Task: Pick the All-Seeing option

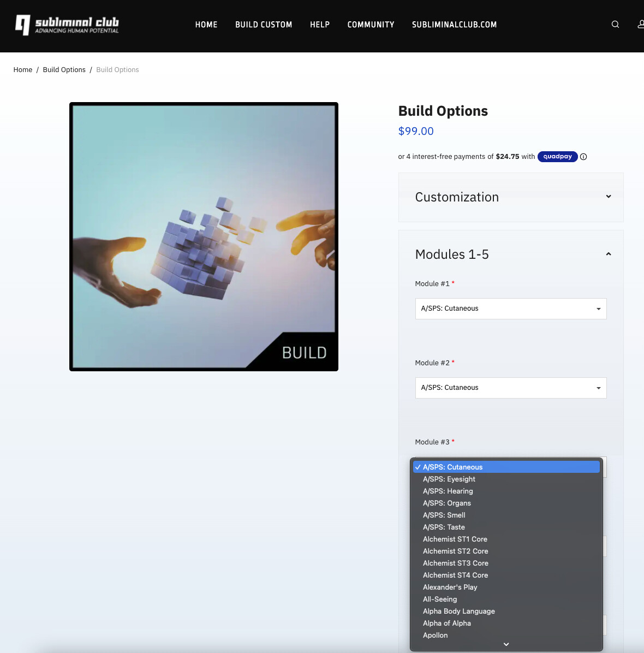Action: (506, 599)
